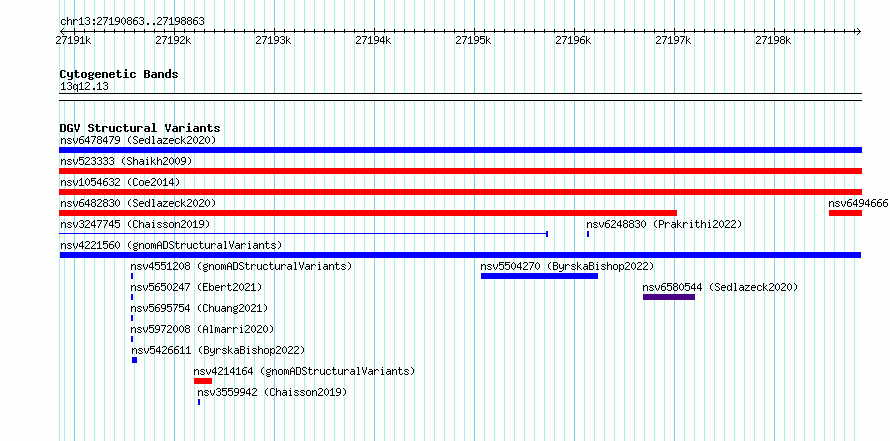Click the 27195k ruler tick label
This screenshot has height=441, width=890.
tap(474, 40)
